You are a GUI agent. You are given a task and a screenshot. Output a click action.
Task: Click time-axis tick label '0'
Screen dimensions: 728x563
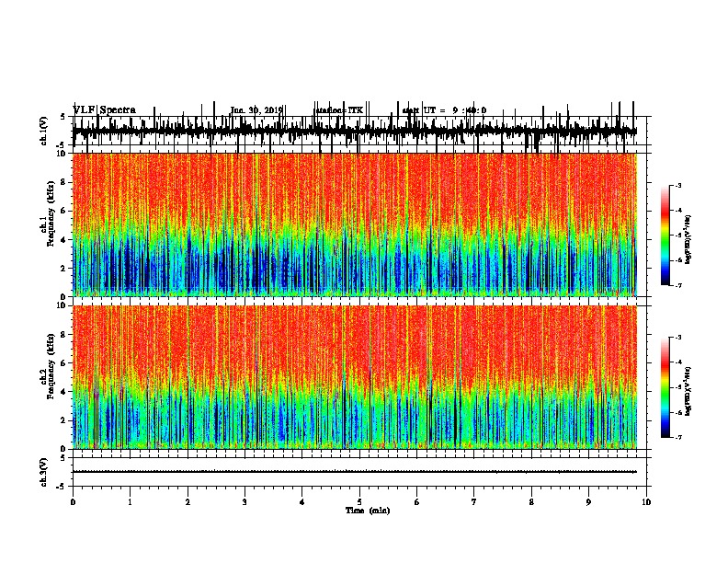point(73,502)
